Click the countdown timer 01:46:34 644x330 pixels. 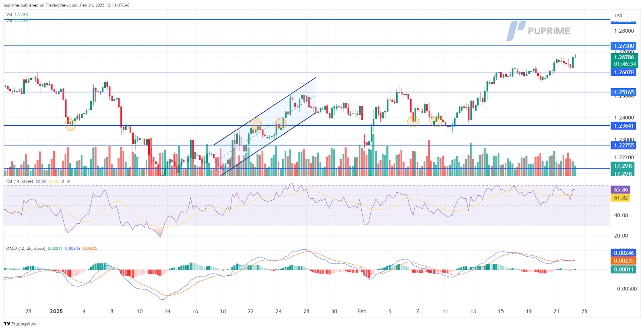[x=624, y=64]
